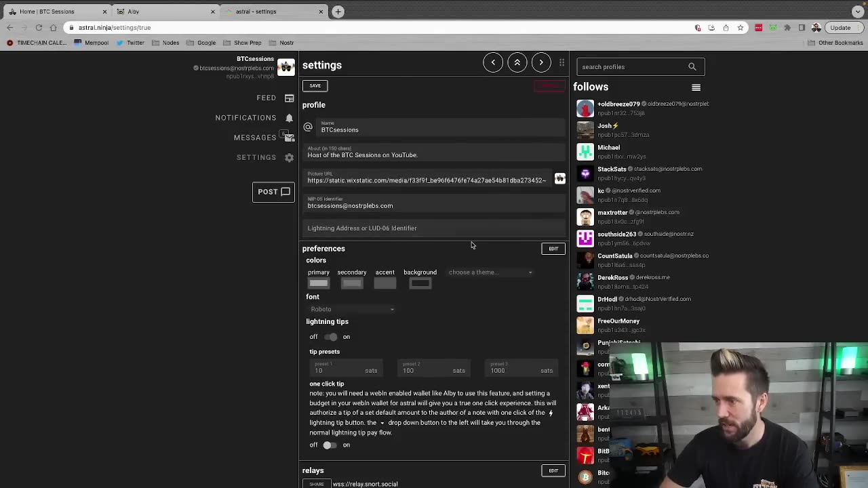Click the browser address bar
Image resolution: width=868 pixels, height=488 pixels.
(x=380, y=28)
